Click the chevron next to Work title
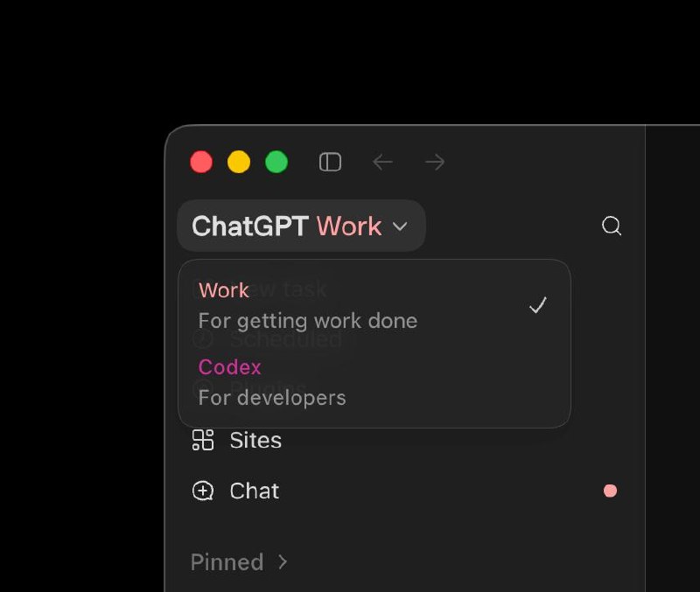 pos(400,226)
